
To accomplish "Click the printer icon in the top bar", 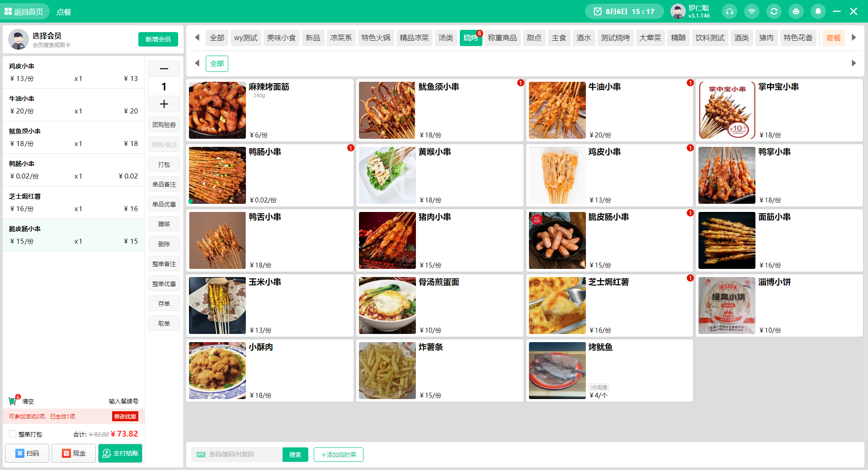I will pos(796,11).
